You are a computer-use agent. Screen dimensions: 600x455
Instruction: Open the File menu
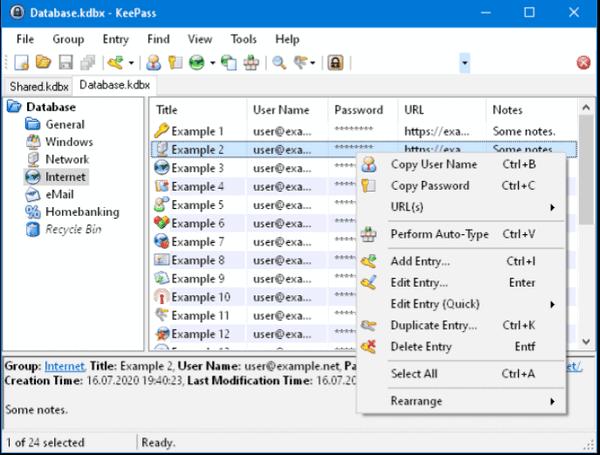pyautogui.click(x=25, y=39)
